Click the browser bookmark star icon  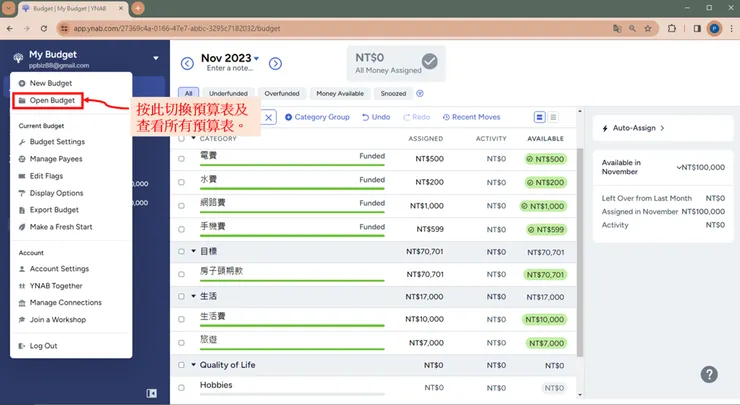point(648,28)
